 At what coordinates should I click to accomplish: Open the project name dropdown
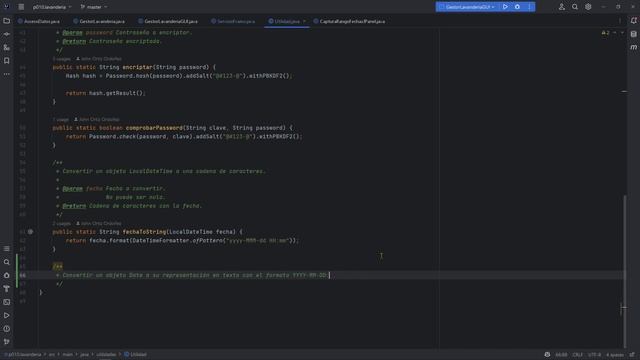click(x=52, y=7)
